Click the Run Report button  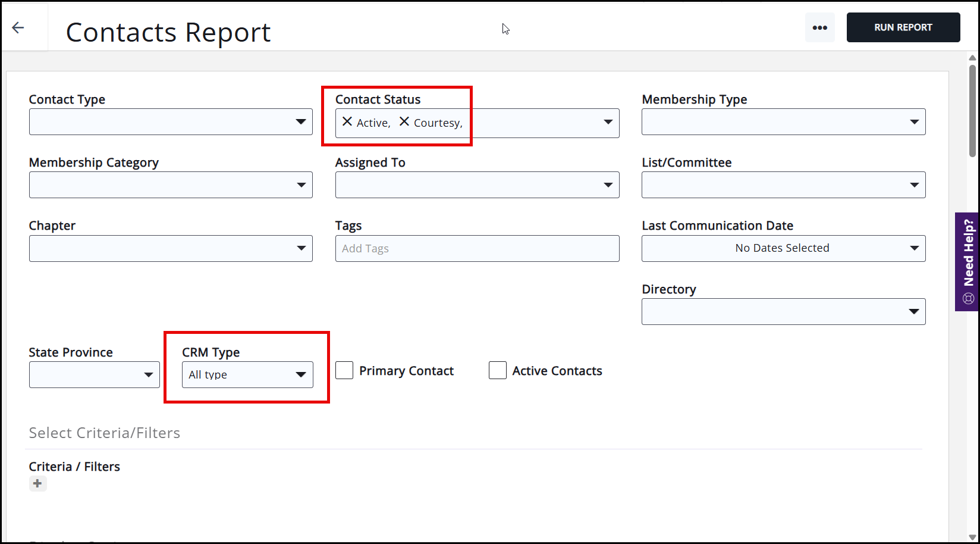click(x=903, y=27)
